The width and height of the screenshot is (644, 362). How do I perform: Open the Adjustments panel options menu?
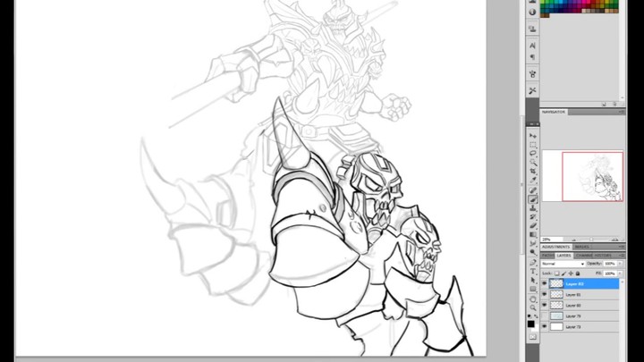click(x=622, y=247)
